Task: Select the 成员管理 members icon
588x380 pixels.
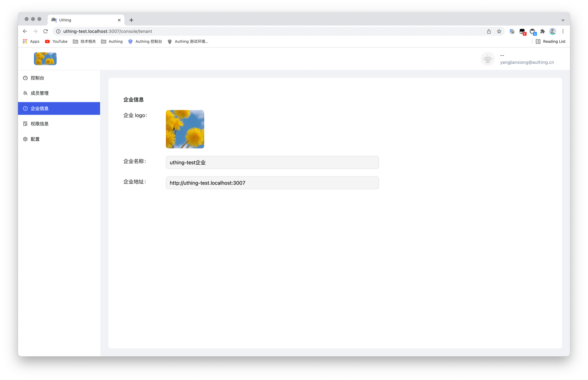Action: coord(25,93)
